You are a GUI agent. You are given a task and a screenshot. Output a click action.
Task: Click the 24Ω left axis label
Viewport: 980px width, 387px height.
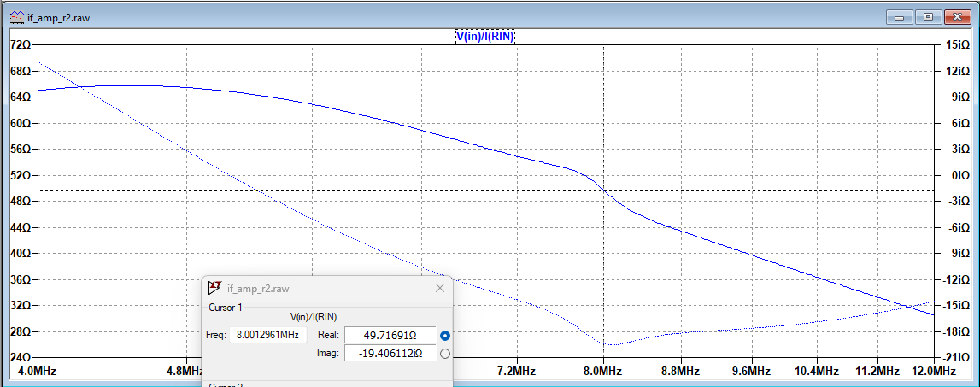tap(22, 358)
